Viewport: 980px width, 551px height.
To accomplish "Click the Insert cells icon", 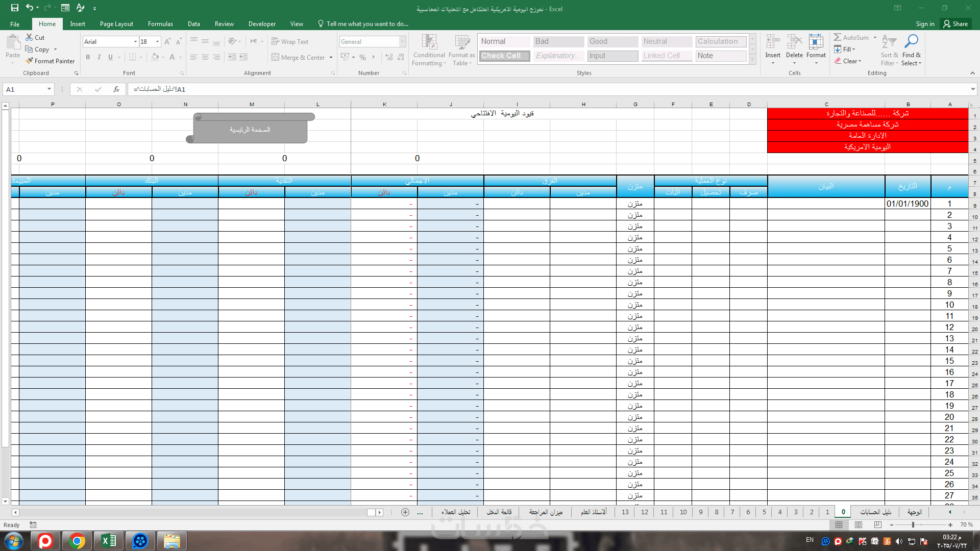I will tap(773, 42).
